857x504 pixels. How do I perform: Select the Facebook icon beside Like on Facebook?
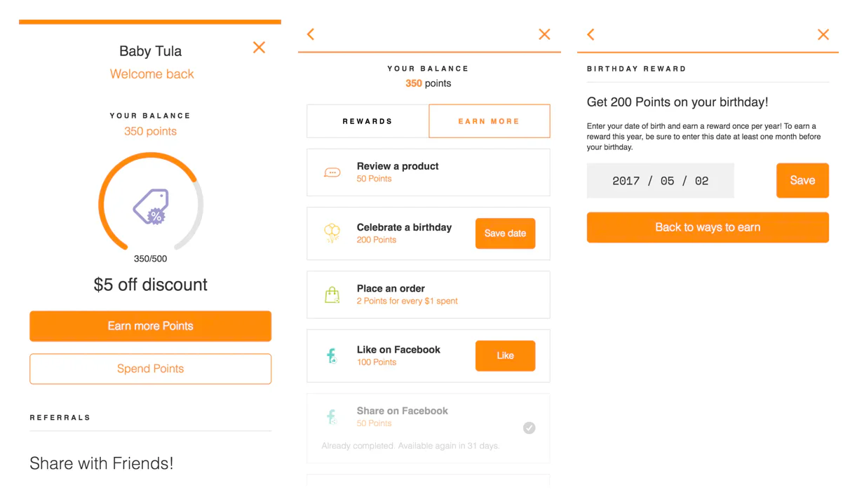(332, 355)
